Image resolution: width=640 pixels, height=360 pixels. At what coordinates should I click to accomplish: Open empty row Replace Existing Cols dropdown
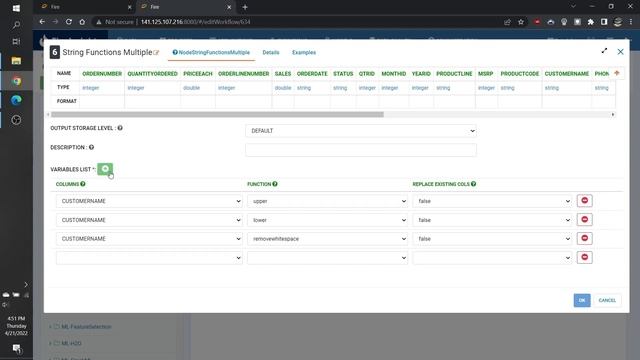coord(492,258)
